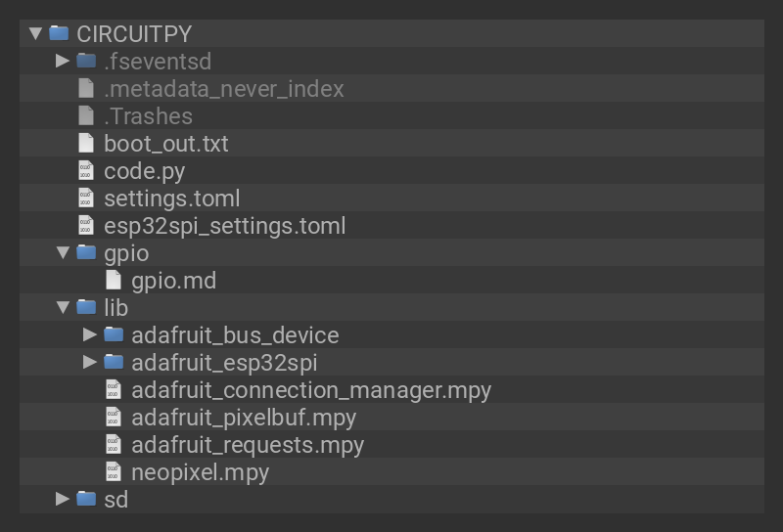Expand the sd folder arrow

coord(63,500)
